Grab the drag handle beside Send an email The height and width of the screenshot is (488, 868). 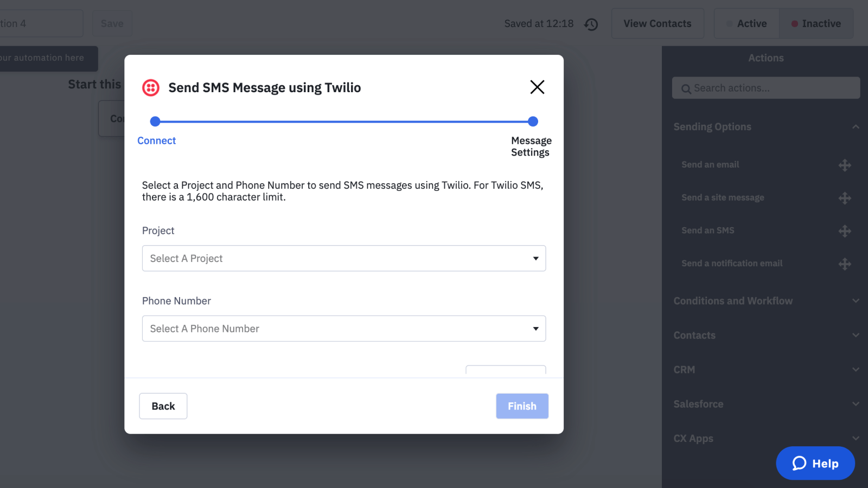(844, 165)
